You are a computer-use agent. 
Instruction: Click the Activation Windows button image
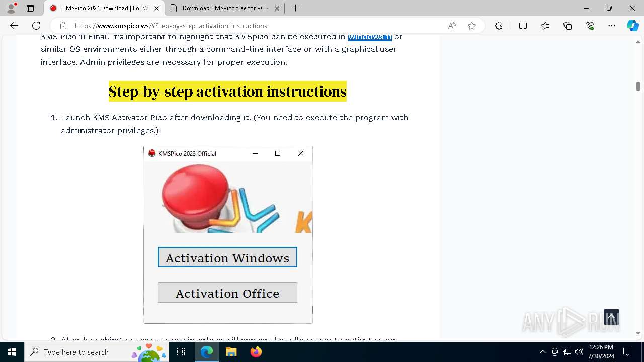point(227,257)
